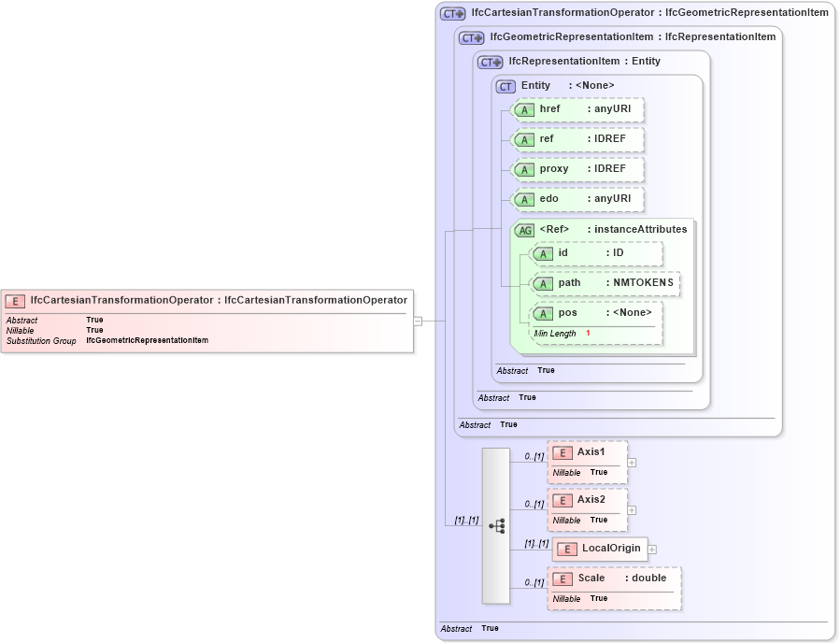The height and width of the screenshot is (643, 840).
Task: Click the A icon for the href attribute
Action: point(524,109)
